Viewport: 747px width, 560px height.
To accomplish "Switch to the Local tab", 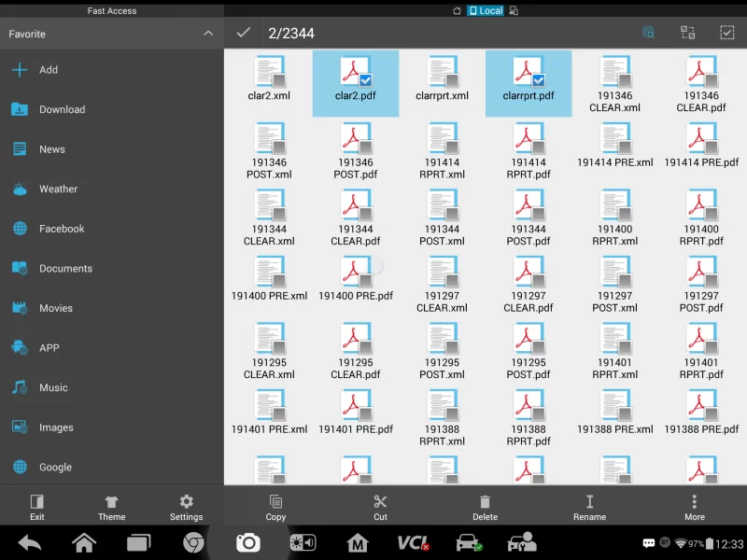I will (486, 10).
